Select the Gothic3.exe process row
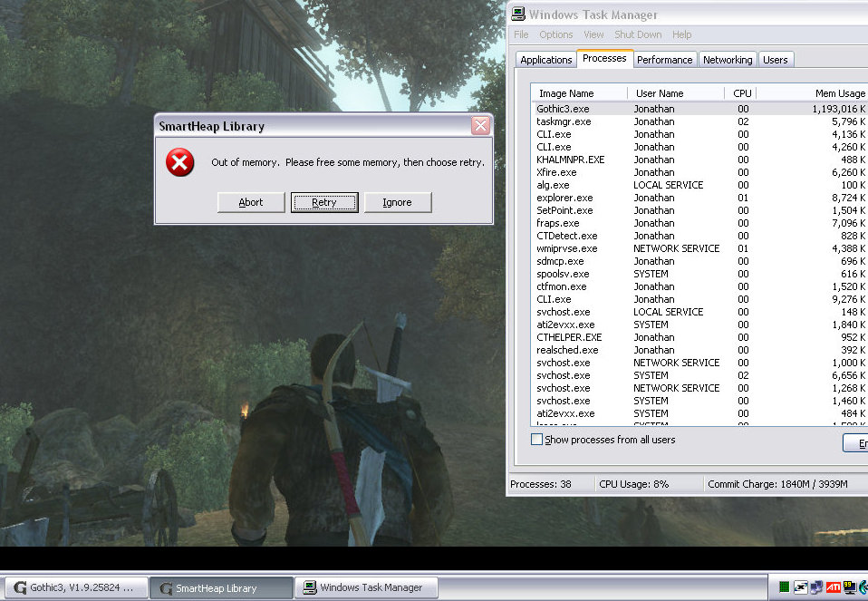The height and width of the screenshot is (601, 868). tap(699, 109)
